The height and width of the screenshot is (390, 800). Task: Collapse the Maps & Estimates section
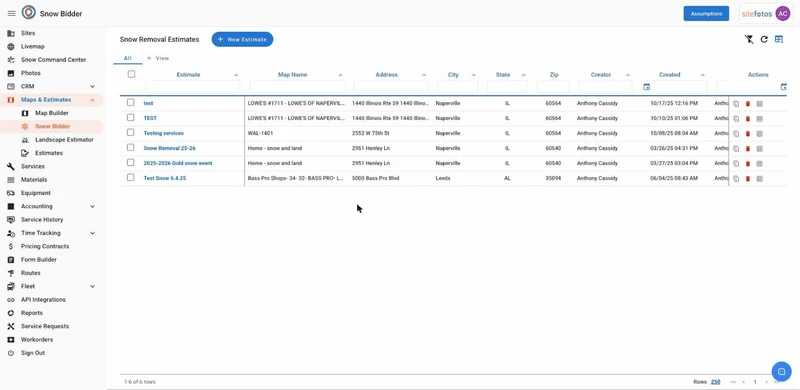(92, 100)
